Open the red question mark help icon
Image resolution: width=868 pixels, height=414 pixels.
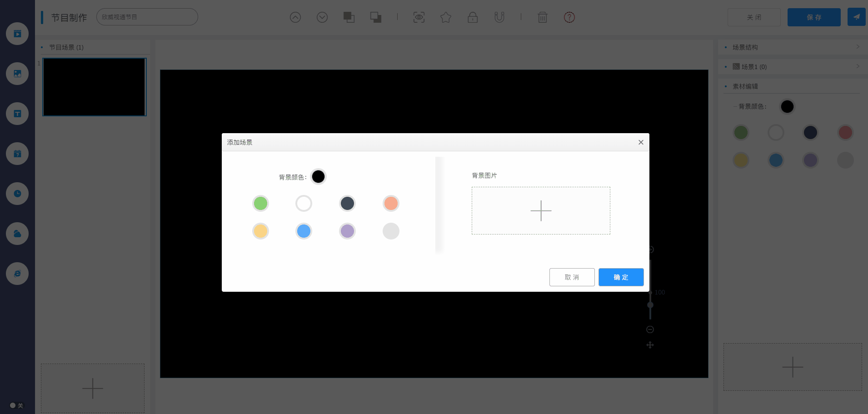click(569, 17)
